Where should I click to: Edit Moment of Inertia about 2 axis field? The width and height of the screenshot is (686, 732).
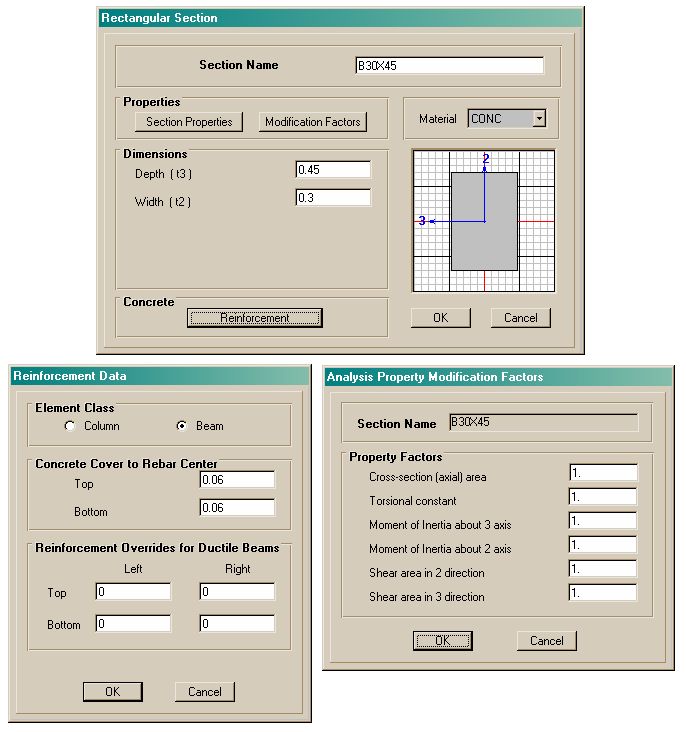603,545
